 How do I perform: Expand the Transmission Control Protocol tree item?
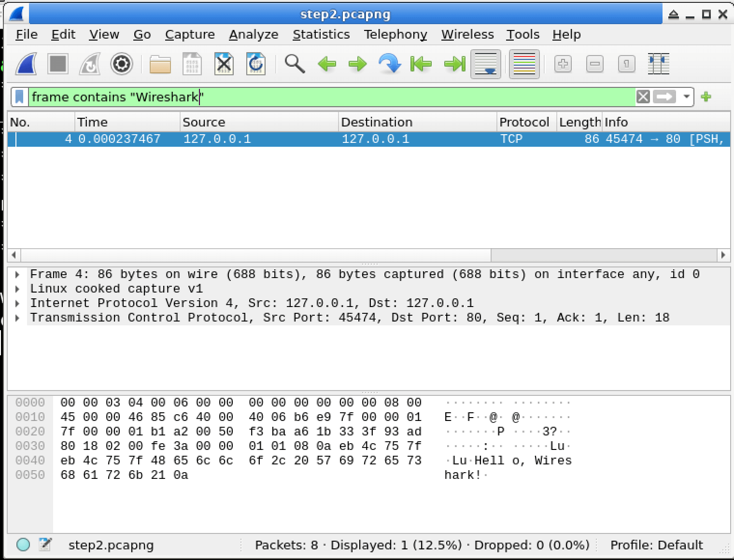tap(18, 317)
